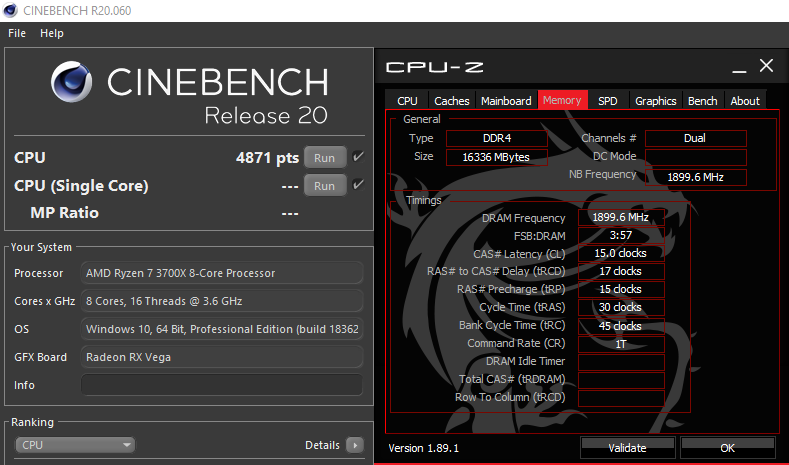Click the empty Total CAS# (tRDRAM) field
789x465 pixels.
621,380
